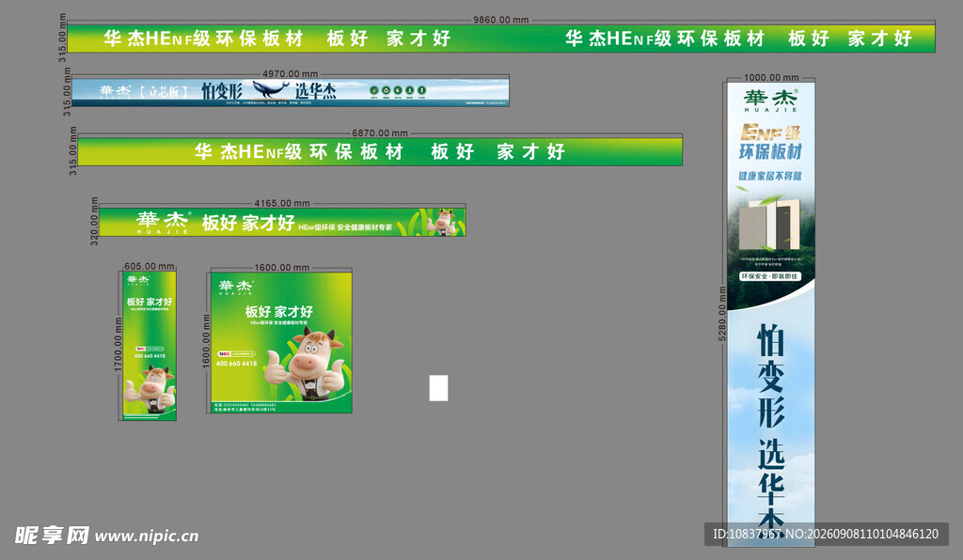The height and width of the screenshot is (560, 963).
Task: Click the 華杰 HUAJIE logo atop the tall banner
Action: pyautogui.click(x=771, y=101)
